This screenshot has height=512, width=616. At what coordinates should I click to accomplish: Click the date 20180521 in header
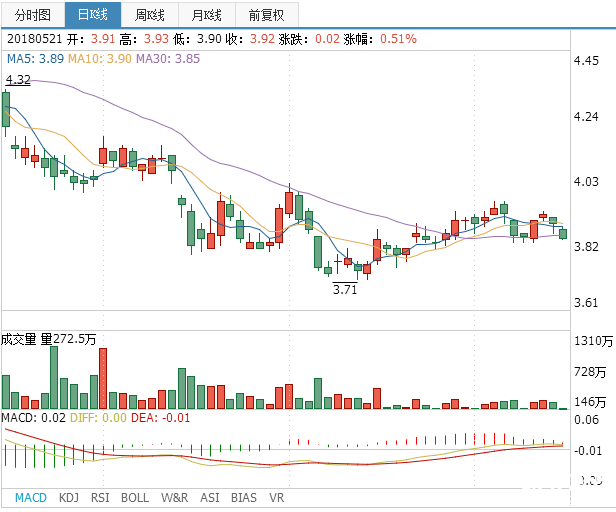35,39
